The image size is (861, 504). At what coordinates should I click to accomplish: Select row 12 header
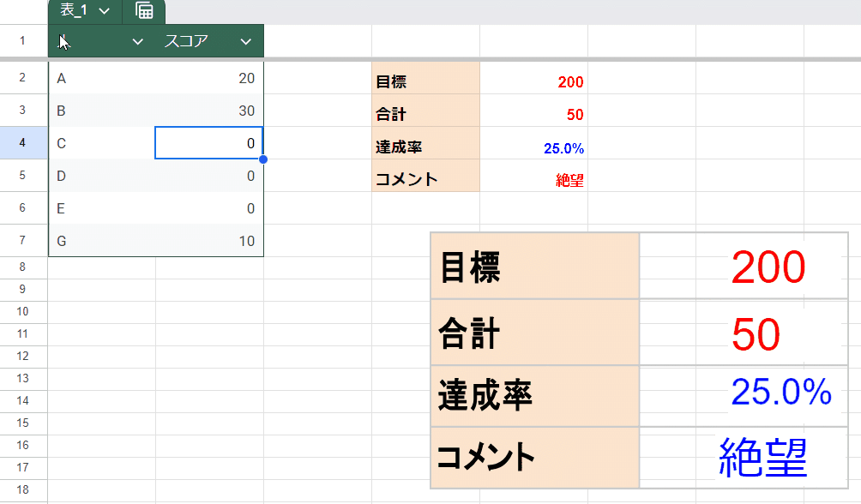click(x=22, y=356)
